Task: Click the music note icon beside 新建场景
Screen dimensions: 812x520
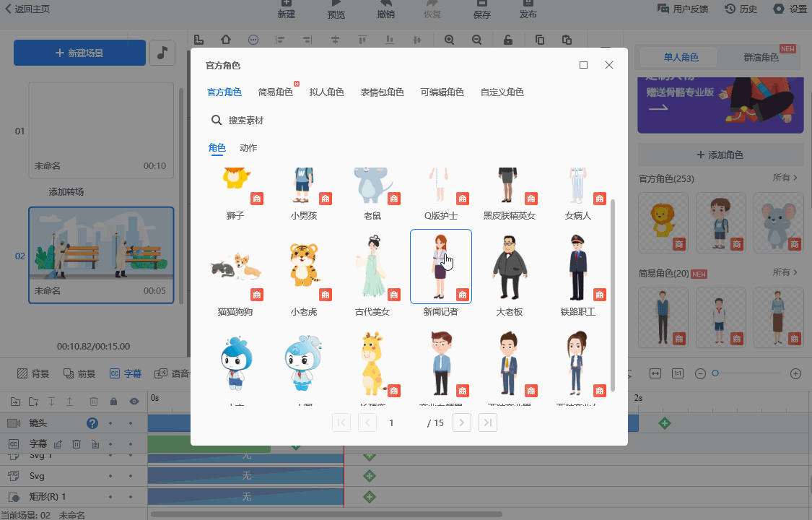Action: pos(162,53)
